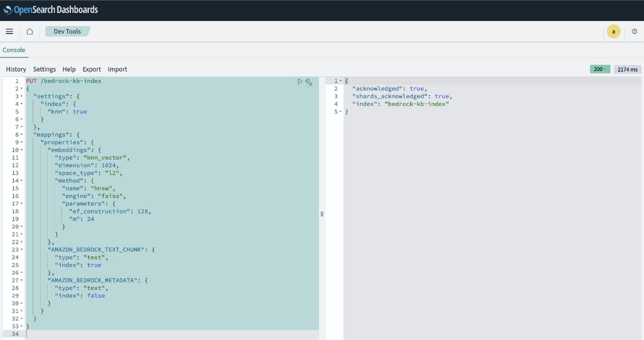Image resolution: width=644 pixels, height=340 pixels.
Task: Click the "index": false line
Action: click(80, 295)
